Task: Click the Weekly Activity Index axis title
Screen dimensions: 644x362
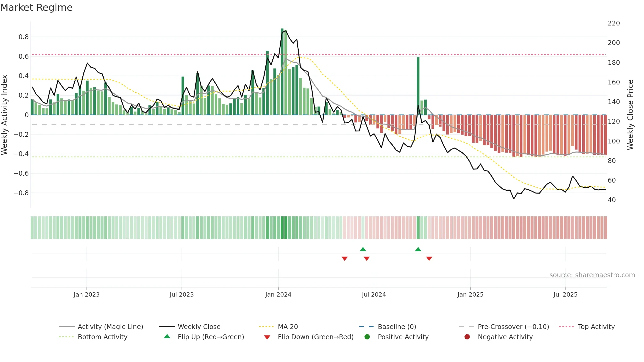Action: pyautogui.click(x=4, y=115)
